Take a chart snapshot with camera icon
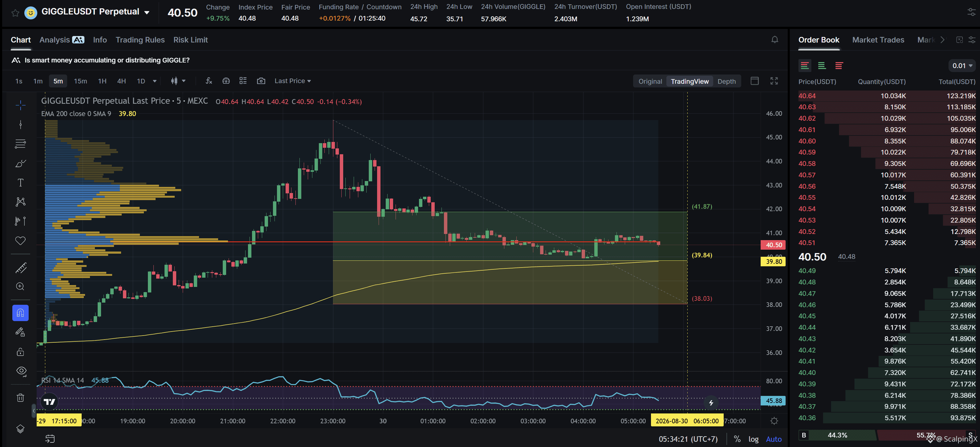 tap(261, 81)
